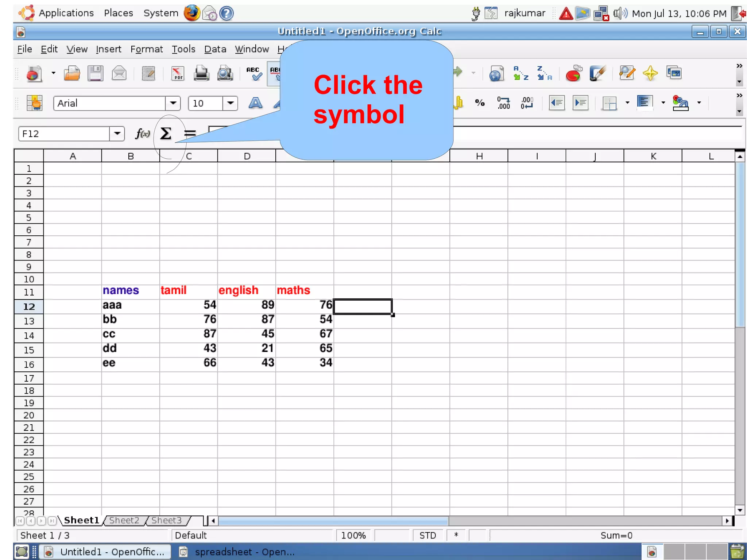Viewport: 747px width, 560px height.
Task: Open the Format menu
Action: (146, 49)
